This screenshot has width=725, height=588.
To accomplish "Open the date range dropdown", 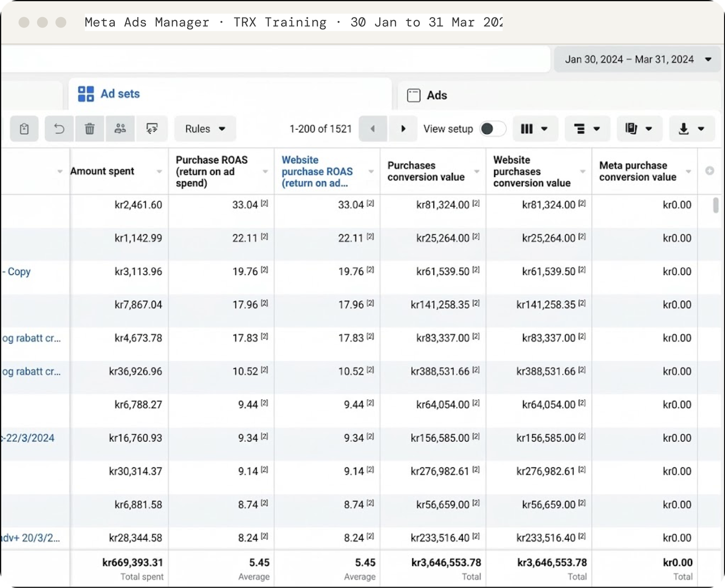I will [x=637, y=59].
